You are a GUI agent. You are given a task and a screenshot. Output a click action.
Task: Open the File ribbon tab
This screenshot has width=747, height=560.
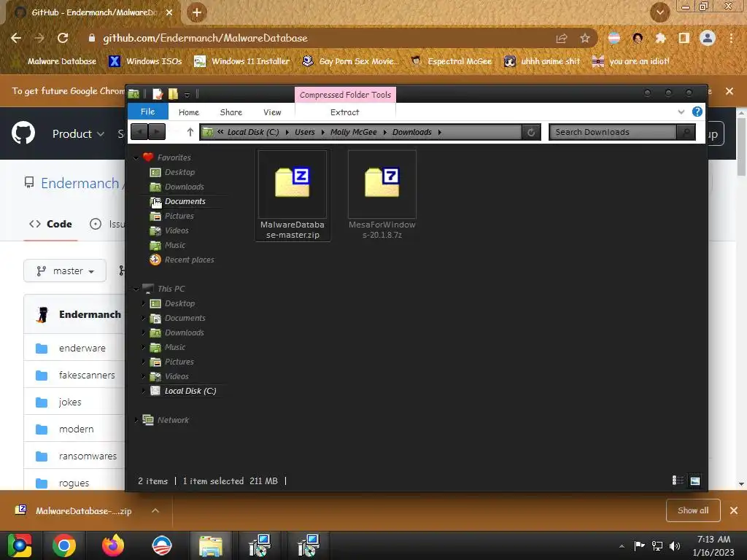pyautogui.click(x=147, y=112)
